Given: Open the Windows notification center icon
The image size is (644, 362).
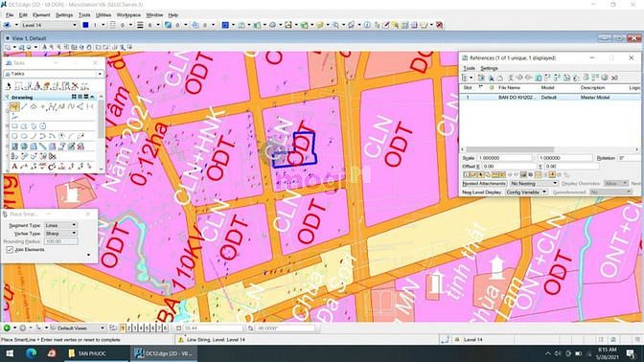Looking at the screenshot, I should [631, 353].
